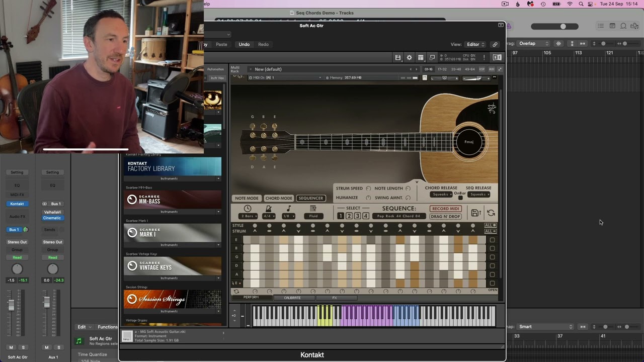Click the Redo button in plugin header

263,44
